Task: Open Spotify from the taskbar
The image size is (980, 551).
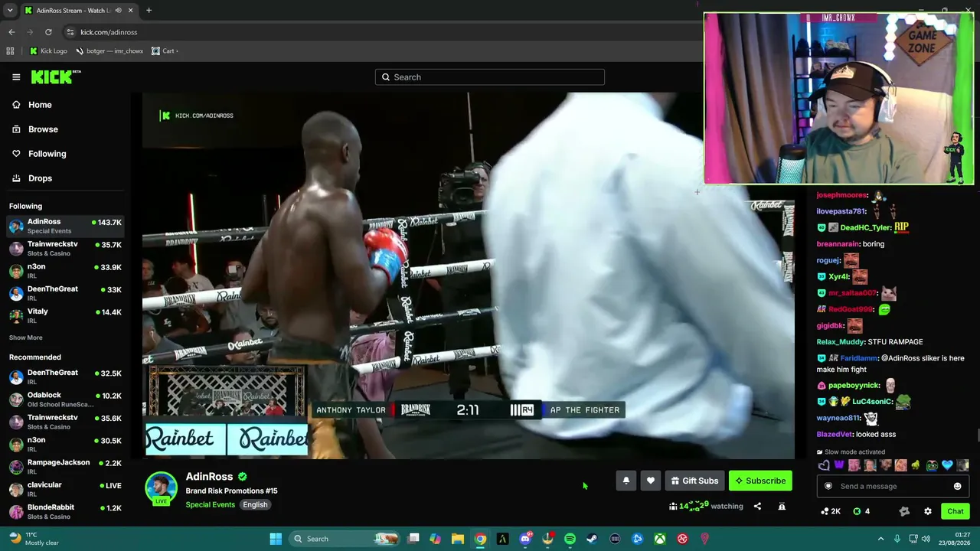Action: click(x=570, y=539)
